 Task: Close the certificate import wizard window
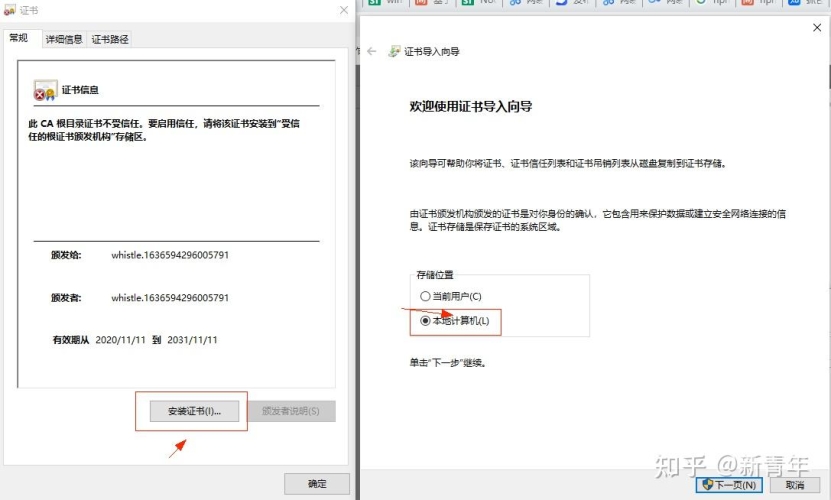click(817, 28)
